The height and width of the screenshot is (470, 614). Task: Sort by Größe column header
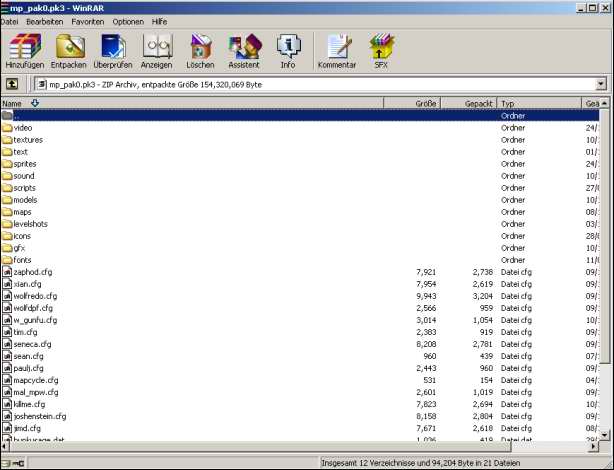(427, 103)
